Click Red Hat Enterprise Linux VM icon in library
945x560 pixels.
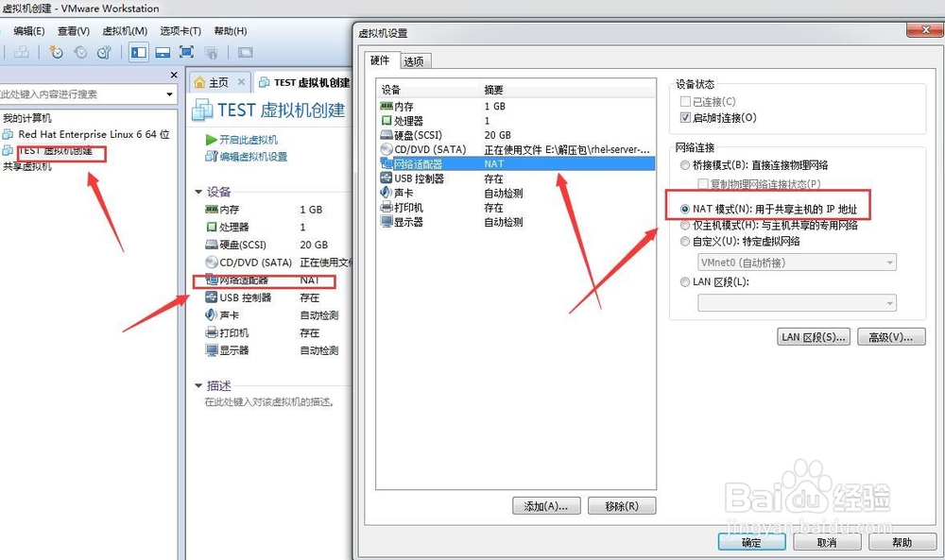8,134
